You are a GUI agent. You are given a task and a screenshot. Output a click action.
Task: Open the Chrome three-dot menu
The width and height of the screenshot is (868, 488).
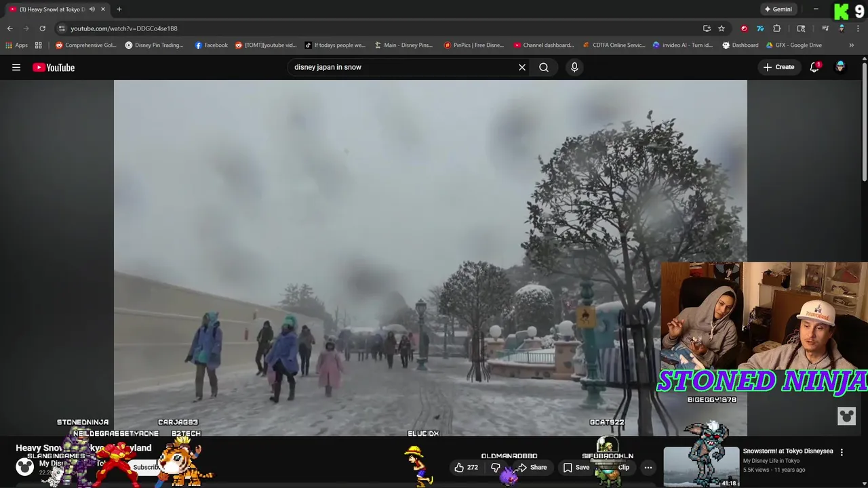[859, 28]
